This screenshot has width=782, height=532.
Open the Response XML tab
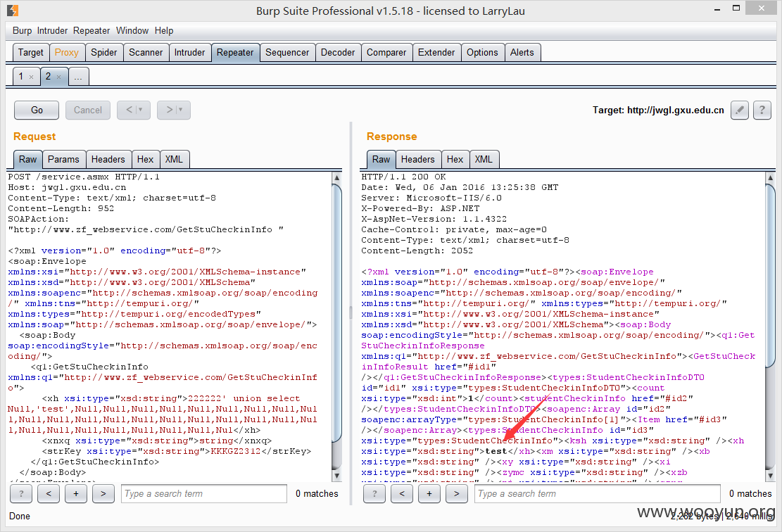tap(484, 160)
